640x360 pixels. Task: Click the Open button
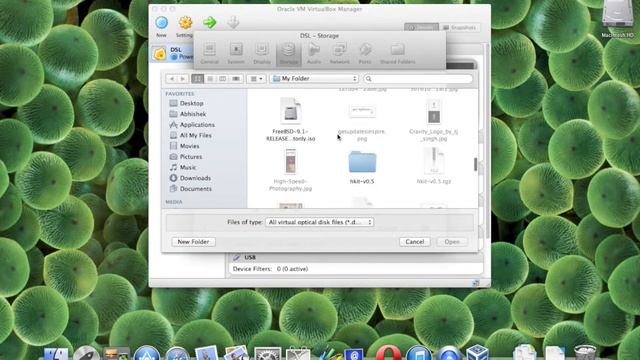pyautogui.click(x=452, y=242)
